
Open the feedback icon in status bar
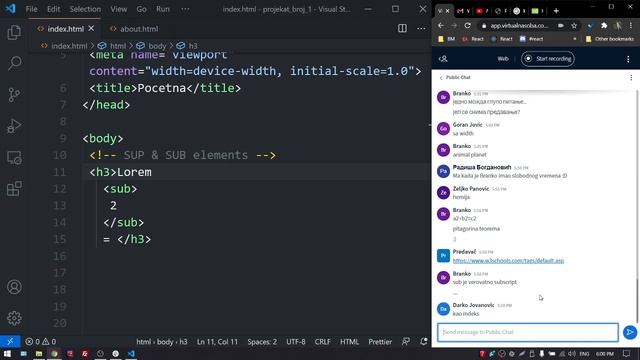point(406,341)
